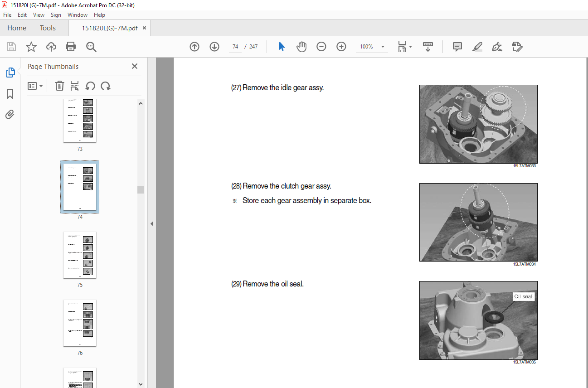
Task: Open the Attachments paperclip pane
Action: click(x=10, y=114)
